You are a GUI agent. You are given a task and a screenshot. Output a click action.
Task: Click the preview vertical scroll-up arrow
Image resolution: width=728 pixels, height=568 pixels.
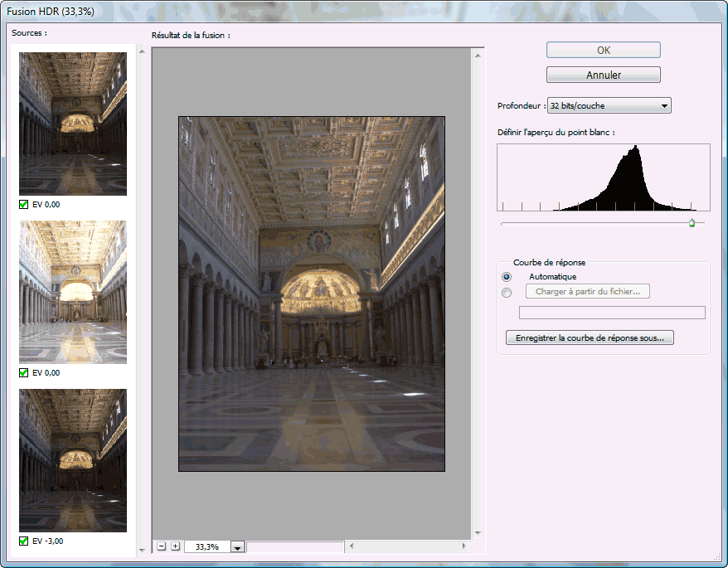[x=478, y=56]
